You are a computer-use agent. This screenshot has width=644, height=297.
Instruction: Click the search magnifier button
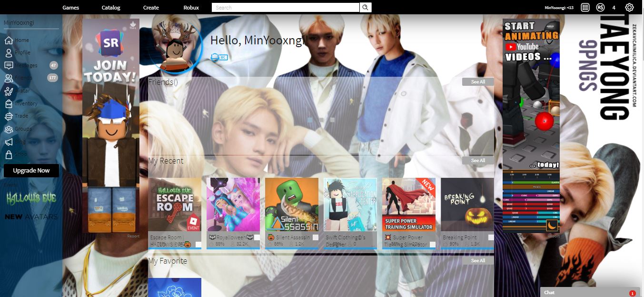[x=366, y=7]
